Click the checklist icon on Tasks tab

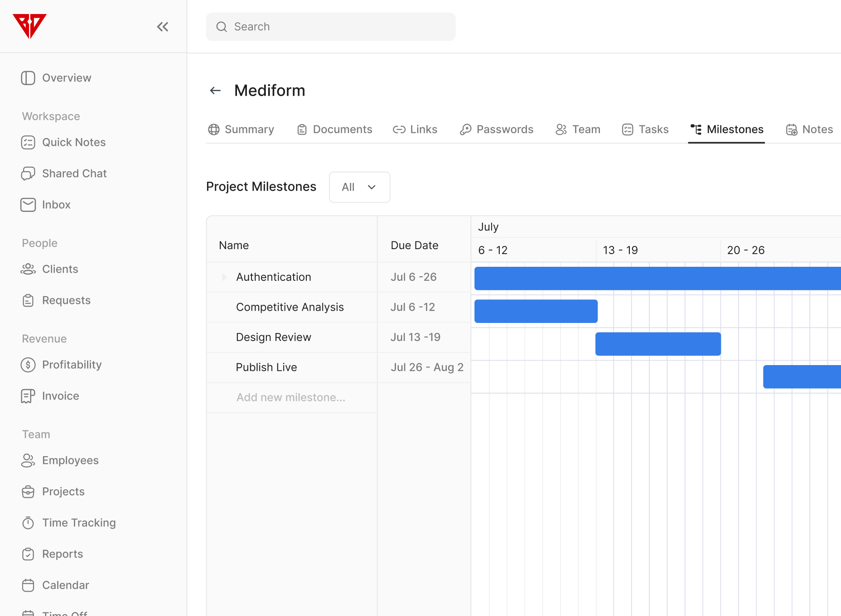628,130
